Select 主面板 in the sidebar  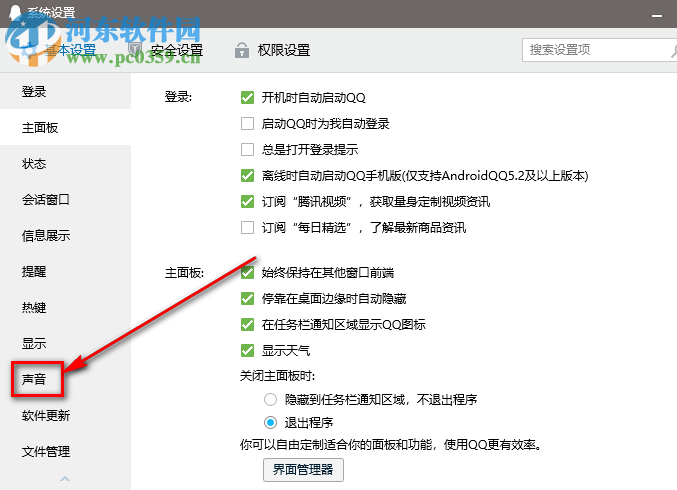point(65,127)
